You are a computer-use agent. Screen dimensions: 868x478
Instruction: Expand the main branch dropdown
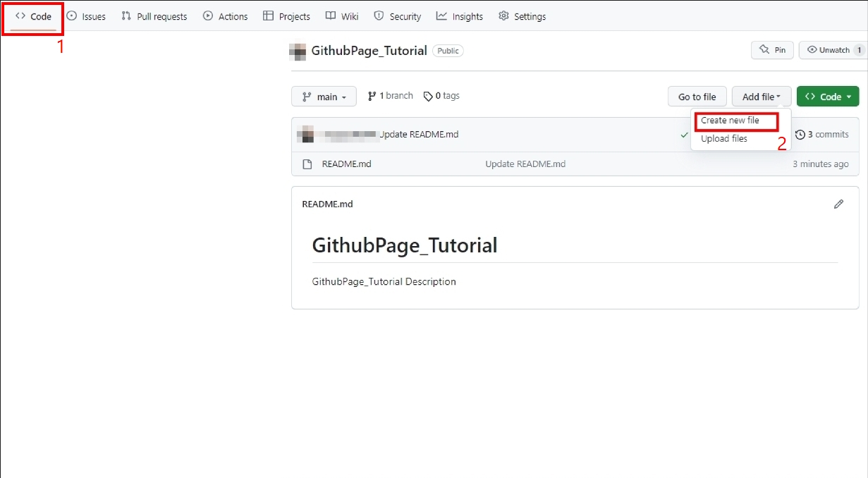click(x=324, y=97)
